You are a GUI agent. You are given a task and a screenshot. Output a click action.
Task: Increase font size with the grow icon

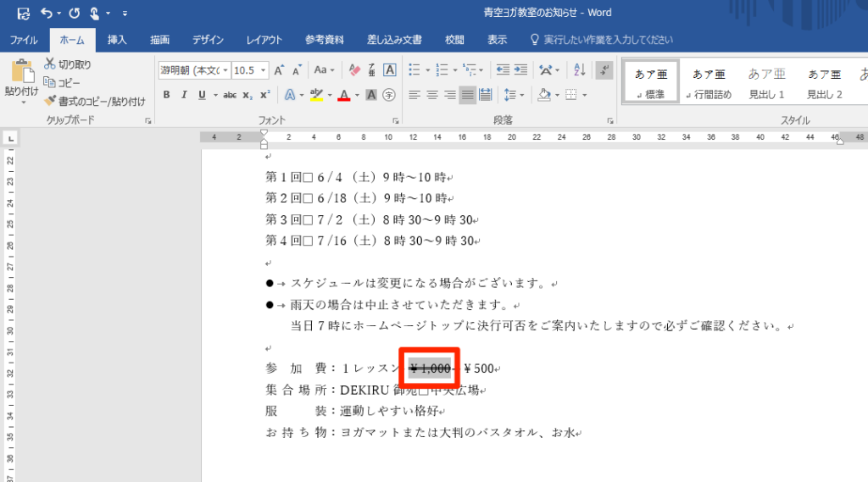[279, 70]
